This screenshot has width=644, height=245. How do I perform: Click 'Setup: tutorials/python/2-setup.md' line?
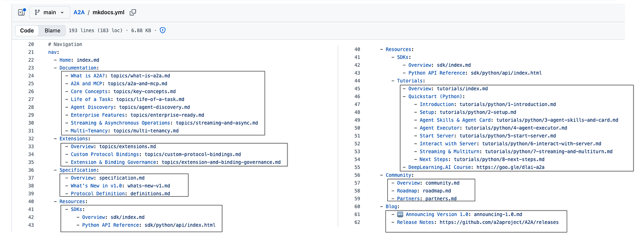(x=465, y=112)
